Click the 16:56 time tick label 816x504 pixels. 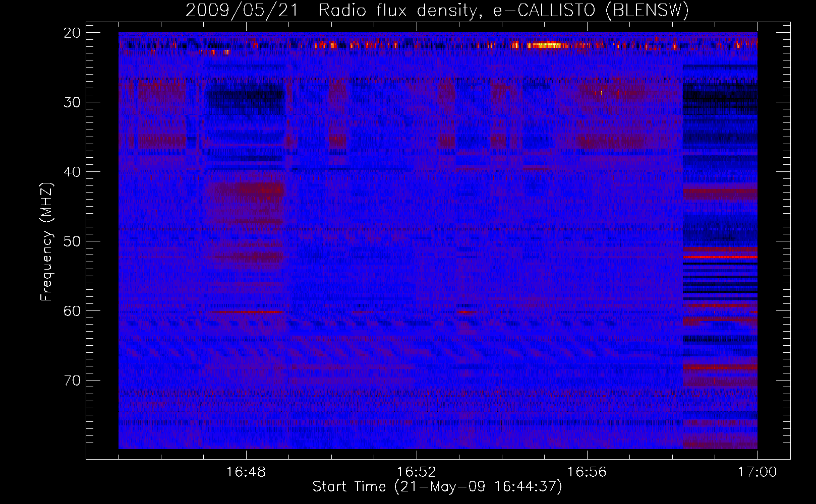pos(587,472)
